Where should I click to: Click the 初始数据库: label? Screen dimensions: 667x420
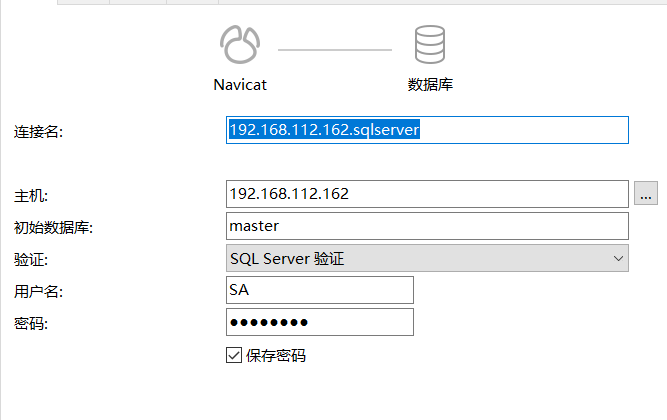(53, 228)
